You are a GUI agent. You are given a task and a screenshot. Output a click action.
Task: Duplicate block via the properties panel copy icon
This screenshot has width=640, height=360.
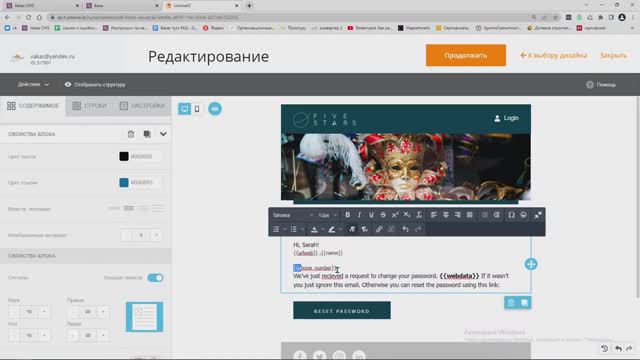click(147, 134)
